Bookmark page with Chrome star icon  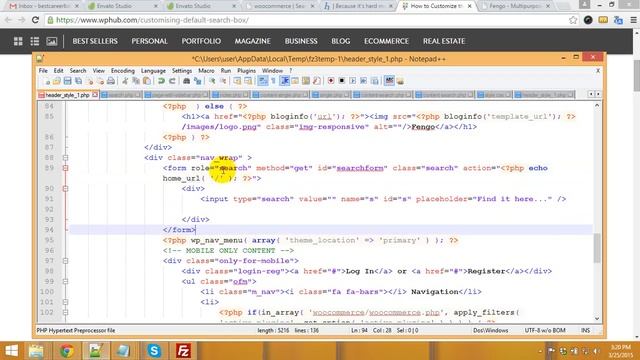click(x=573, y=20)
